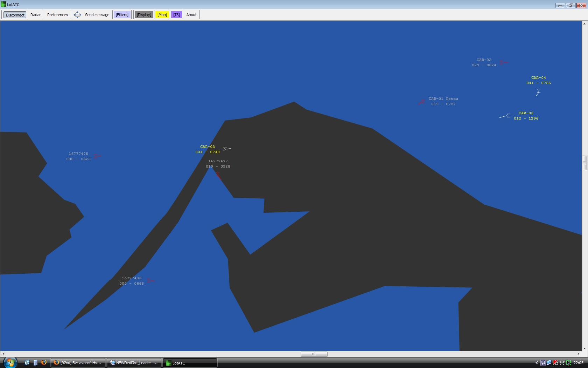
Task: Click the Send message button
Action: [97, 15]
